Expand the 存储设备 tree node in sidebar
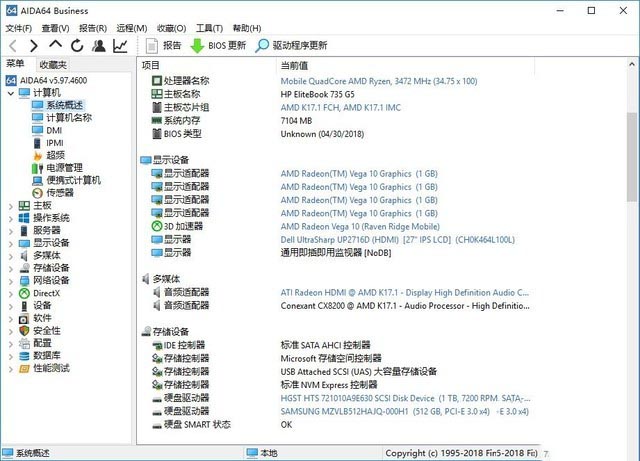The height and width of the screenshot is (461, 640). [11, 269]
